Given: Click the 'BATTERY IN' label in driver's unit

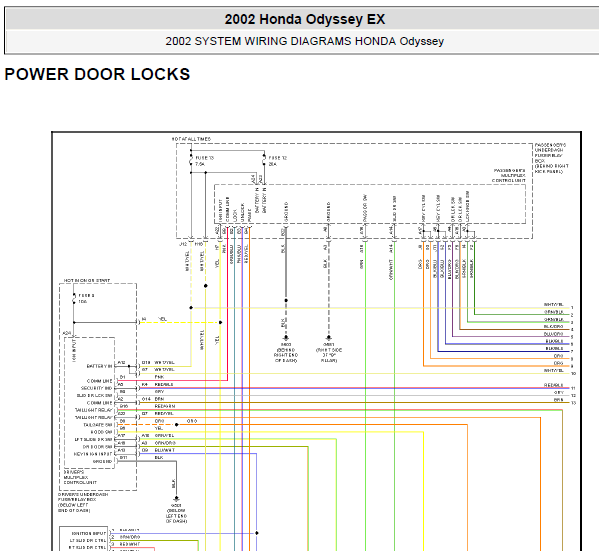Looking at the screenshot, I should (x=99, y=366).
